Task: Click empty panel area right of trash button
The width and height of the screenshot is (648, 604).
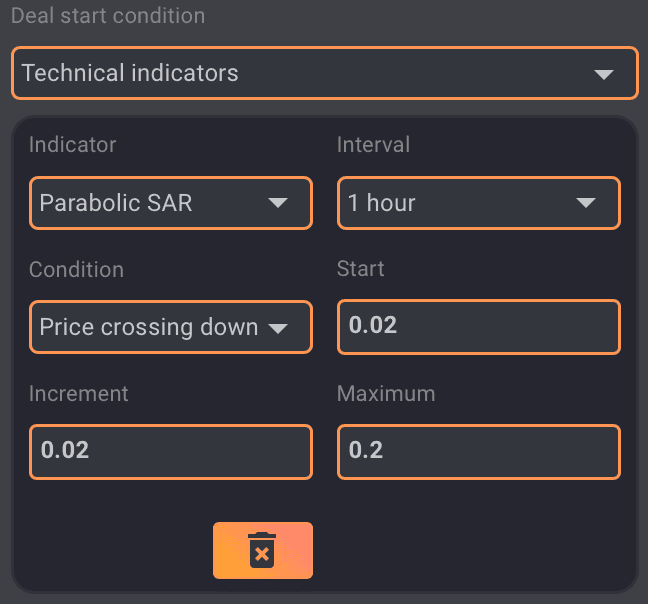Action: [x=470, y=550]
